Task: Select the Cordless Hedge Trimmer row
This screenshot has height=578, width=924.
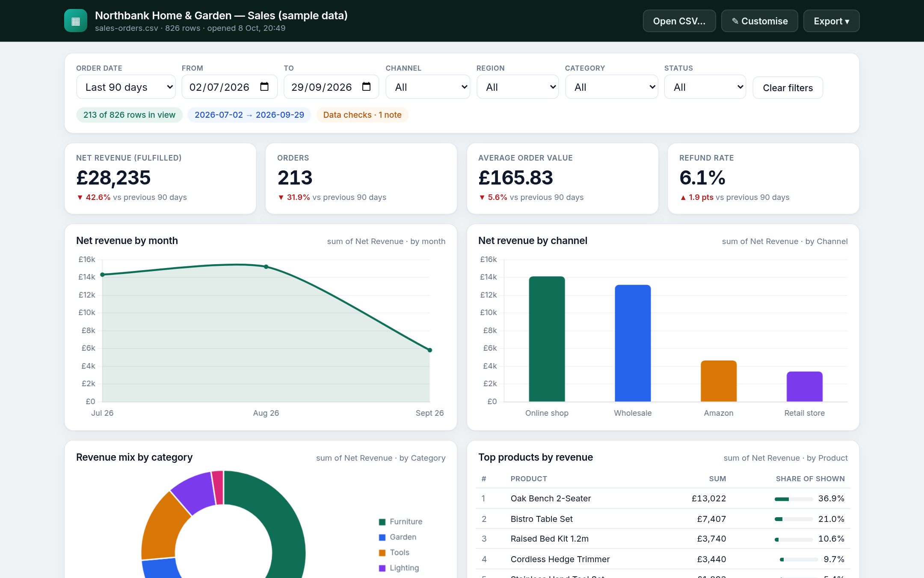Action: [663, 559]
